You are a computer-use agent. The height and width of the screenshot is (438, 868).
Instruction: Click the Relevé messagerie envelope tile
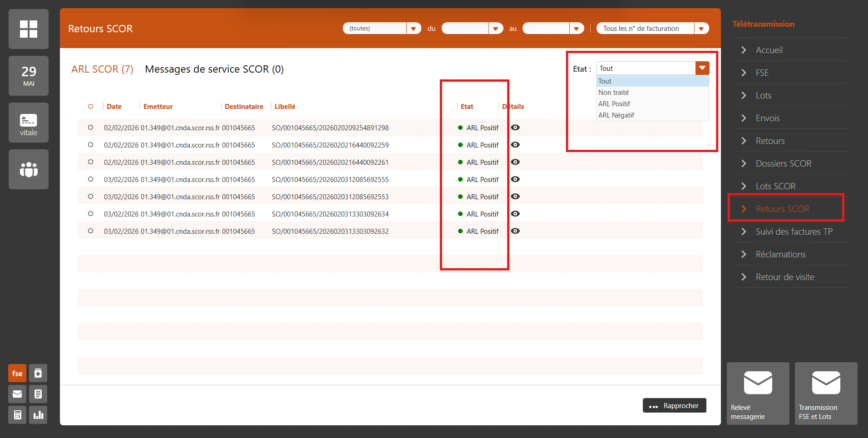point(758,394)
